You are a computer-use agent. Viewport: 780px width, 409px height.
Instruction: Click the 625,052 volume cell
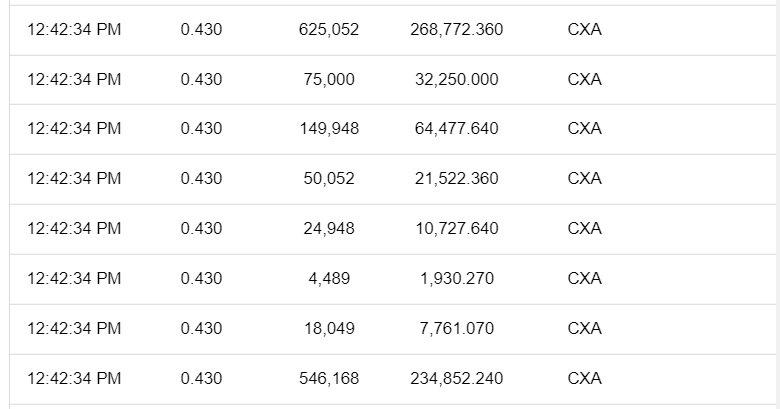(x=329, y=30)
